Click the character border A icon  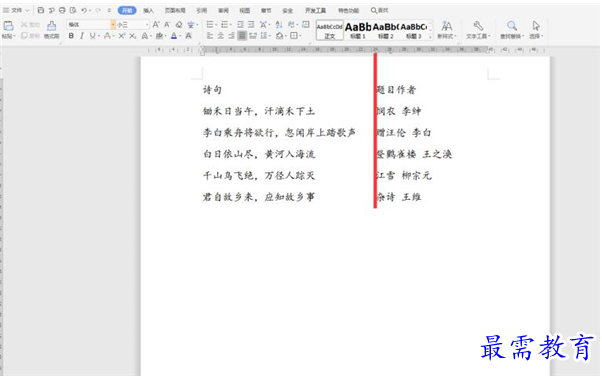pyautogui.click(x=189, y=36)
